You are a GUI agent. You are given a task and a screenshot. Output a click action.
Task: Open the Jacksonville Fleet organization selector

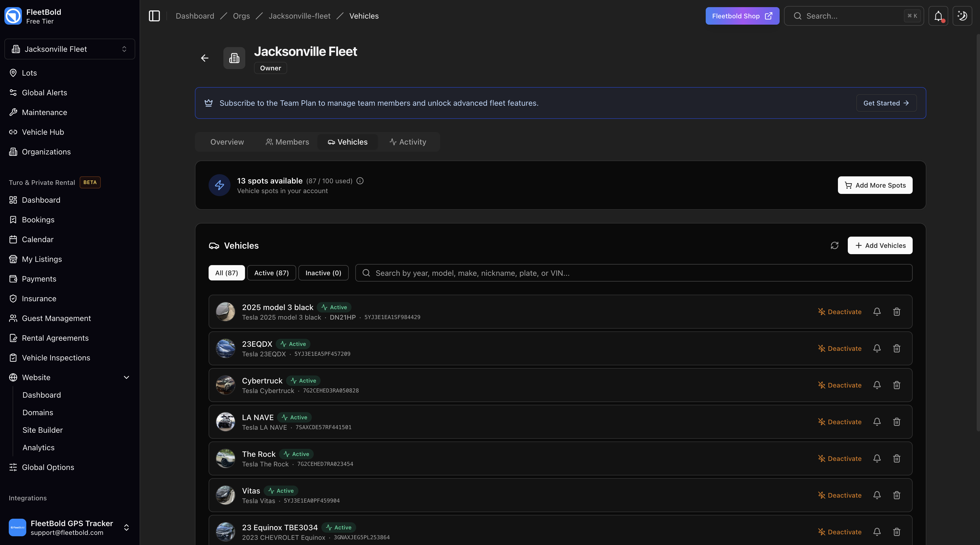click(x=69, y=49)
